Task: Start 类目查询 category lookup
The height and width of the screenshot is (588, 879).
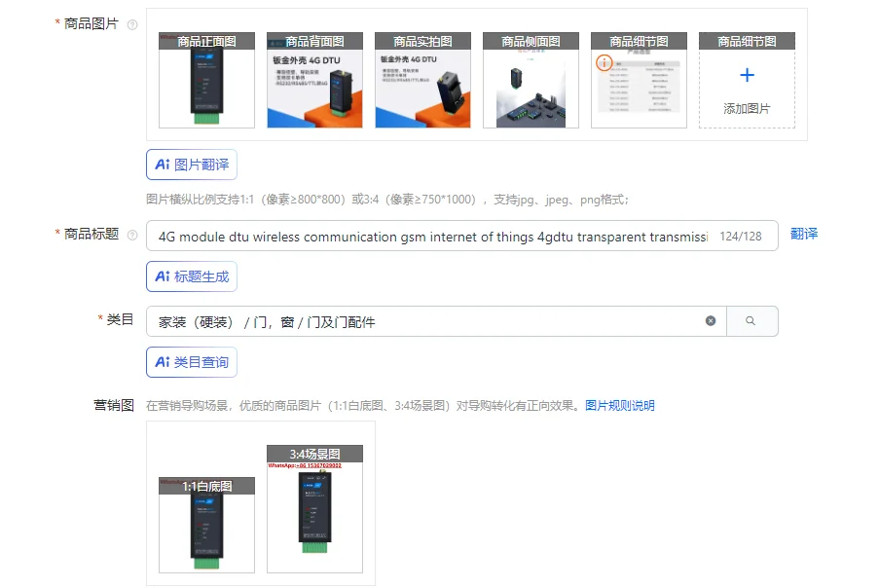Action: click(x=192, y=361)
